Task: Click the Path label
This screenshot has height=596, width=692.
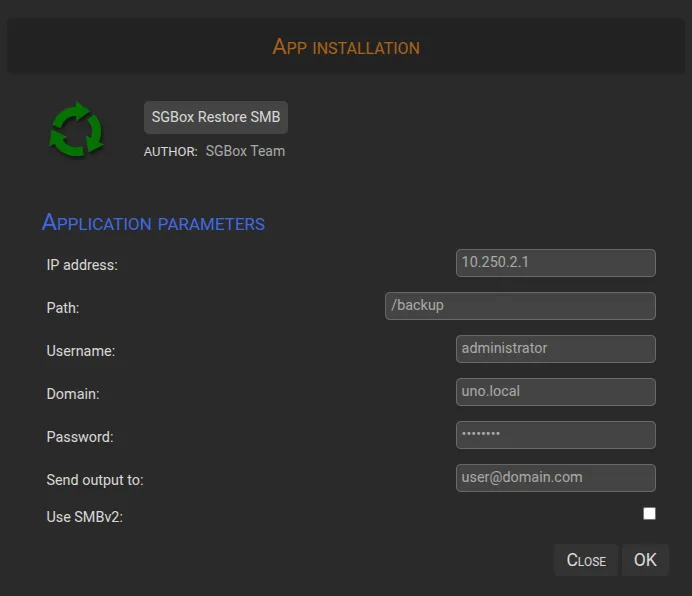Action: pyautogui.click(x=63, y=308)
